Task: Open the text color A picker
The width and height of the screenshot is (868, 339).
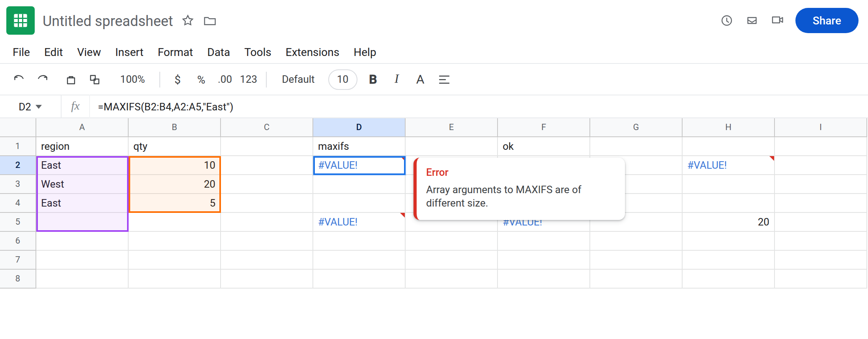Action: tap(420, 79)
